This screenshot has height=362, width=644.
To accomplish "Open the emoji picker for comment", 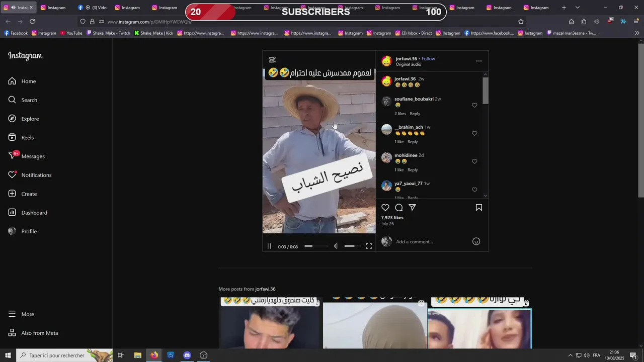I will coord(476,242).
